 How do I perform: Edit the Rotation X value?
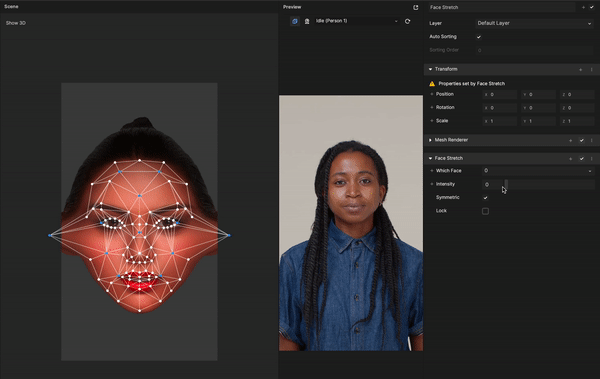click(x=499, y=108)
